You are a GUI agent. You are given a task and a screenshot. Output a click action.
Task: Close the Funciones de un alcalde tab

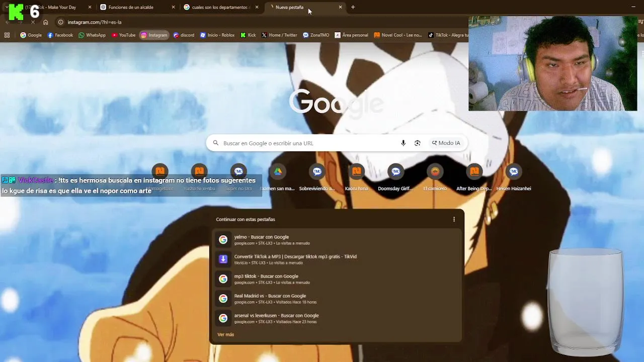174,7
